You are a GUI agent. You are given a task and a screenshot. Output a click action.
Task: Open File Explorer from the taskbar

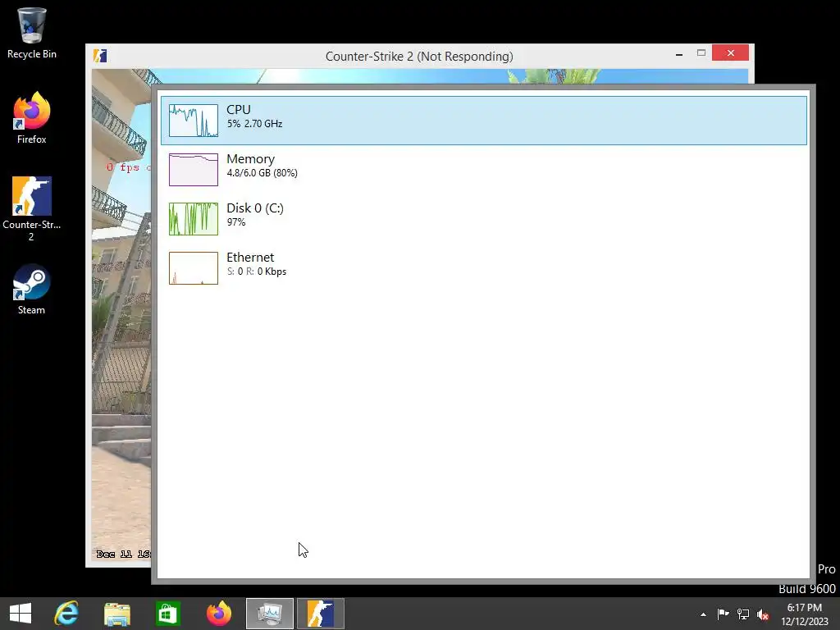click(x=117, y=614)
